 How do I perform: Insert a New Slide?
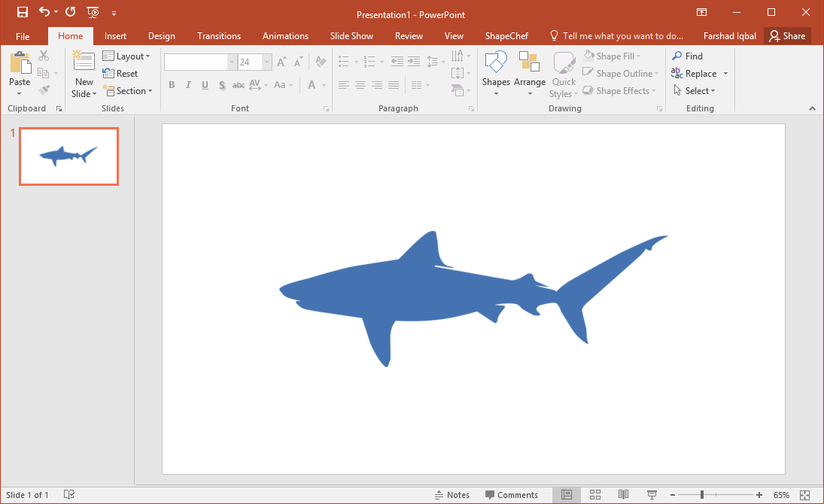click(84, 74)
